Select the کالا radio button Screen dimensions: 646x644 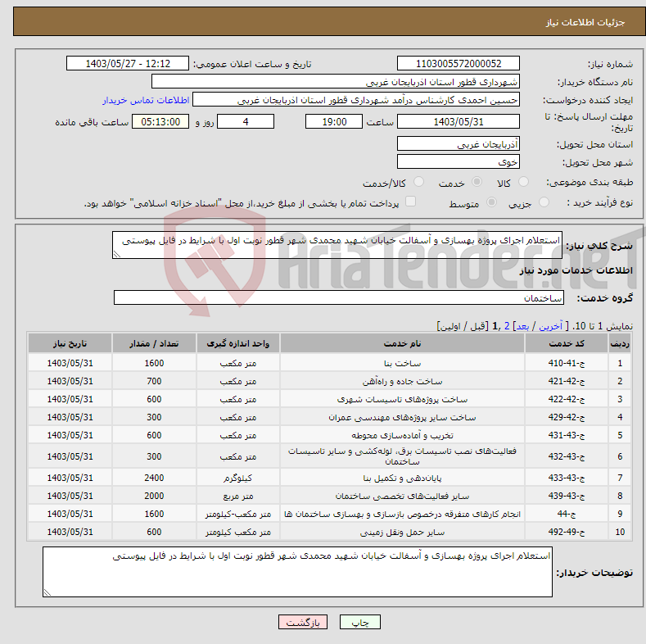pos(523,182)
